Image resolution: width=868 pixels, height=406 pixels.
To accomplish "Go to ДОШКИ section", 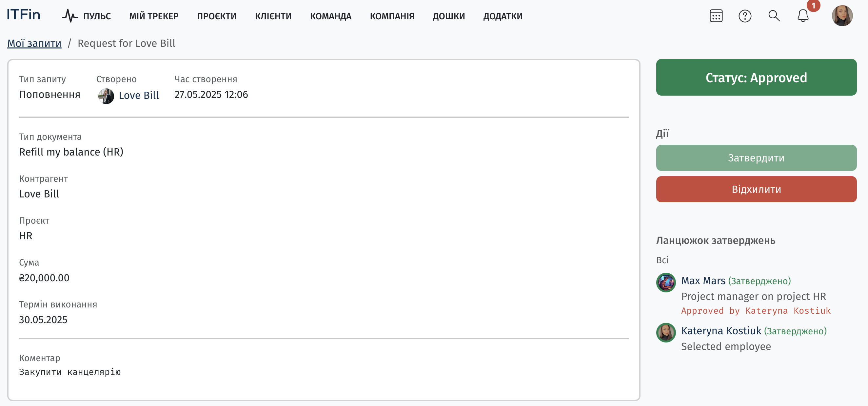I will coord(448,16).
